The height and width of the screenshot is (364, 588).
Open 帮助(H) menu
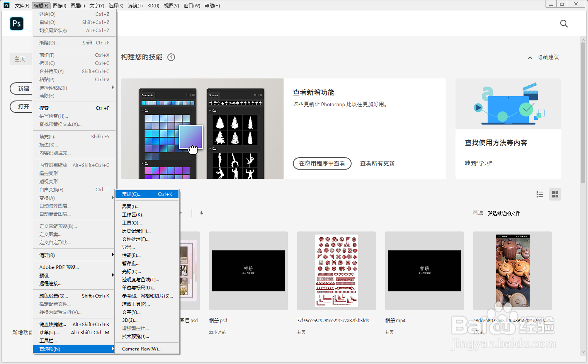click(212, 5)
